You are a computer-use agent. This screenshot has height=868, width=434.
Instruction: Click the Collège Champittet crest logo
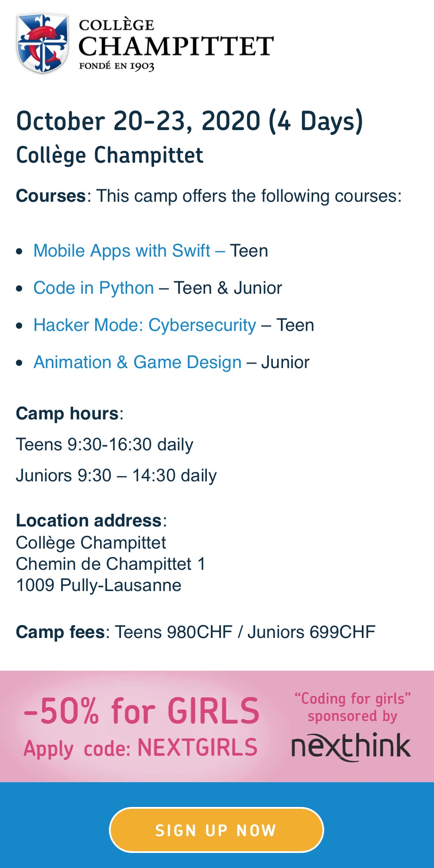[43, 43]
